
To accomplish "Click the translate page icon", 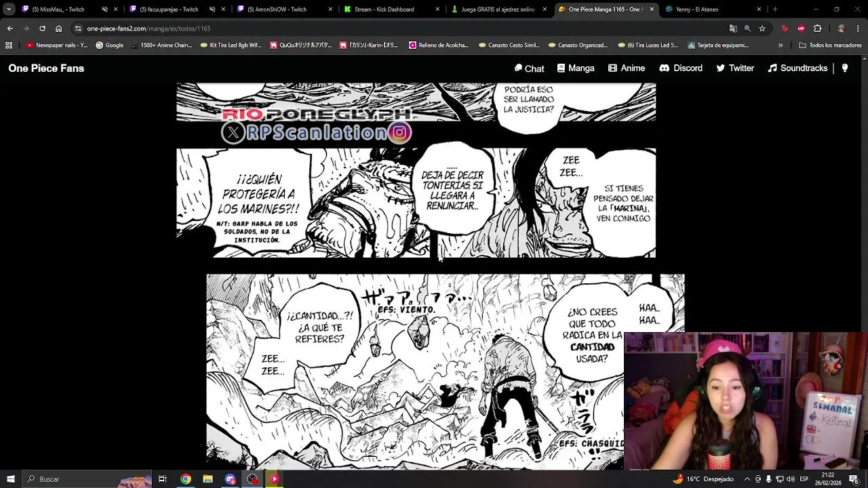I will click(733, 28).
